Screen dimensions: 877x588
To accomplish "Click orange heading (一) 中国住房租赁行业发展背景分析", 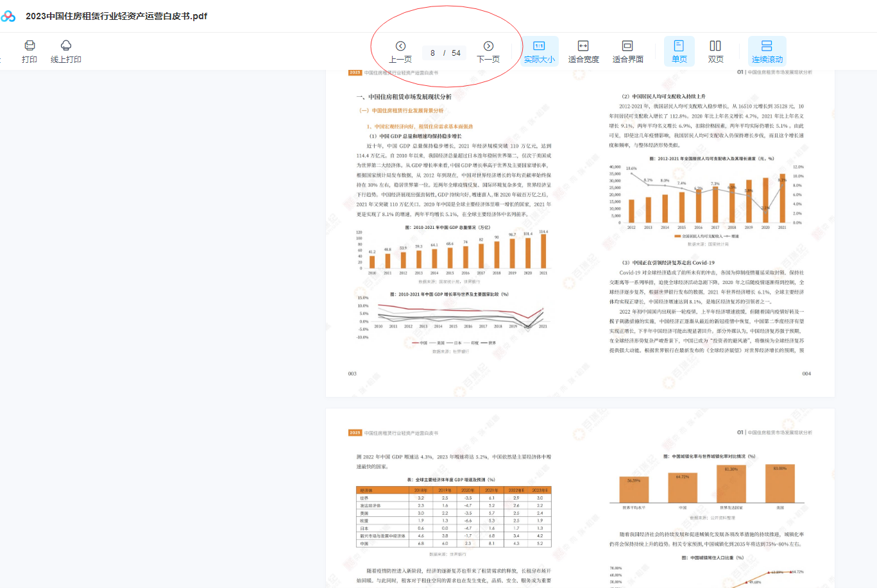I will [401, 111].
